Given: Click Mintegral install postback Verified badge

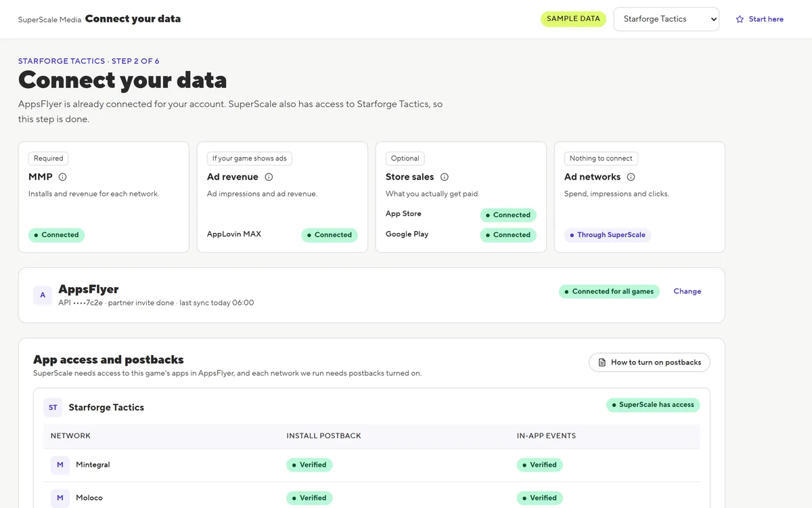Looking at the screenshot, I should point(309,465).
